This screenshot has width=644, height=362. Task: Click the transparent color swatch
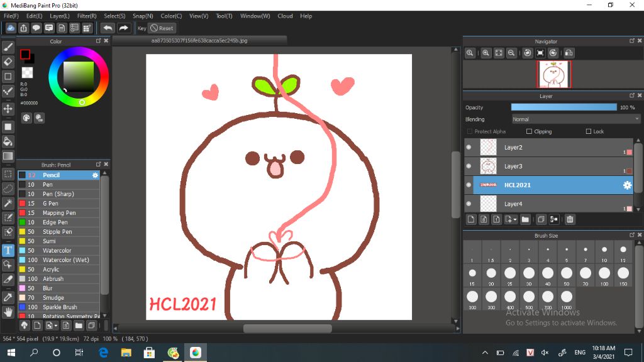click(x=27, y=73)
